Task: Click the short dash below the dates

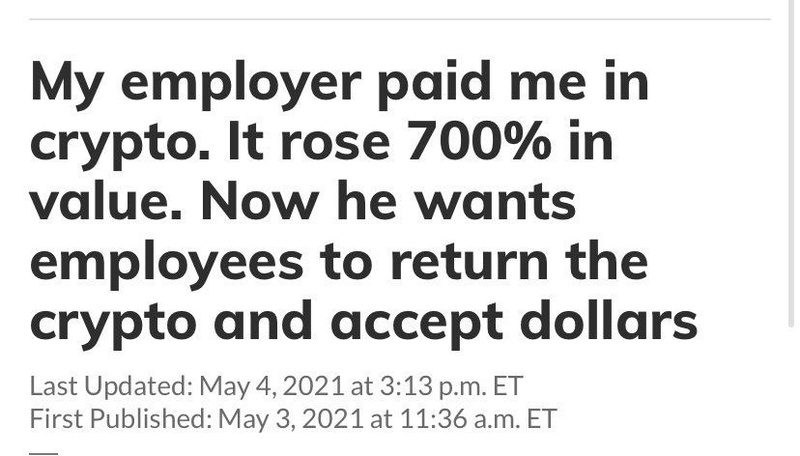Action: tap(43, 453)
